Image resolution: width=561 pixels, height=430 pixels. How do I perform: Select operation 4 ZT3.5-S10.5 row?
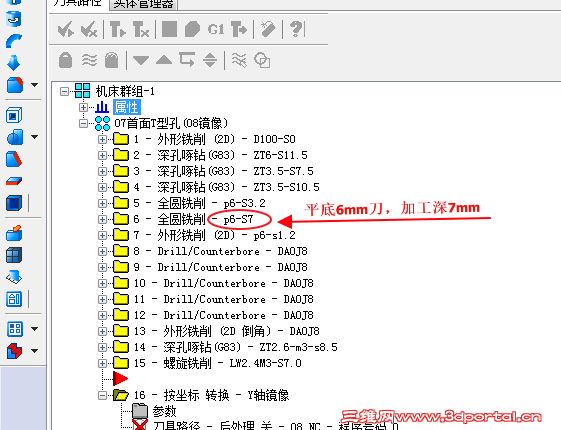[x=226, y=187]
